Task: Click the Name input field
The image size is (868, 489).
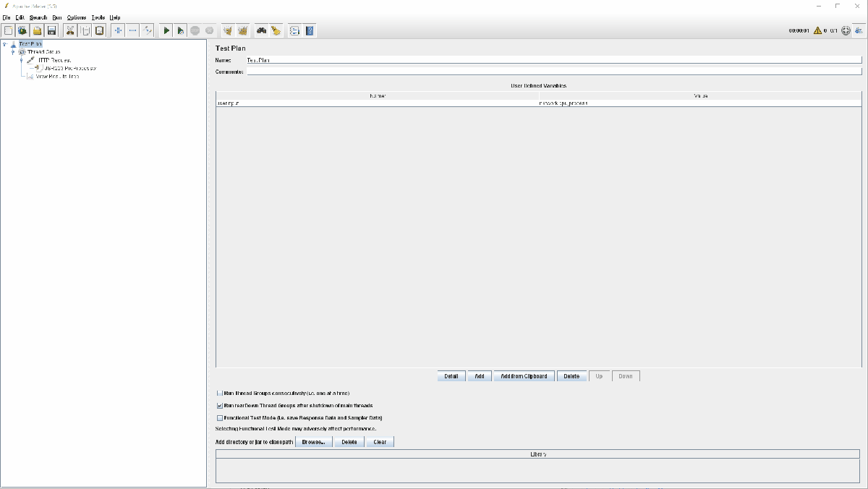Action: (554, 60)
